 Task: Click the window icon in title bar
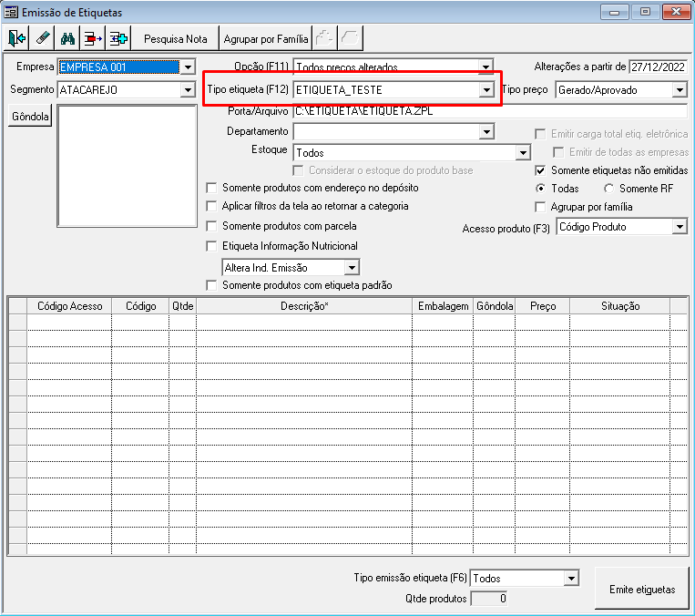11,12
